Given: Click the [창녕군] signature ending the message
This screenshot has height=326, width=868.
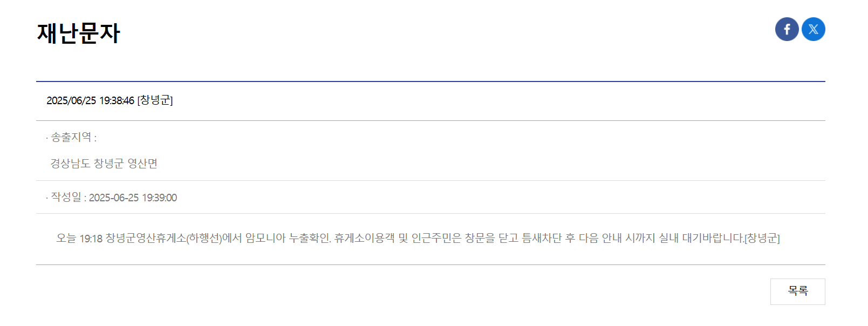Looking at the screenshot, I should (762, 238).
